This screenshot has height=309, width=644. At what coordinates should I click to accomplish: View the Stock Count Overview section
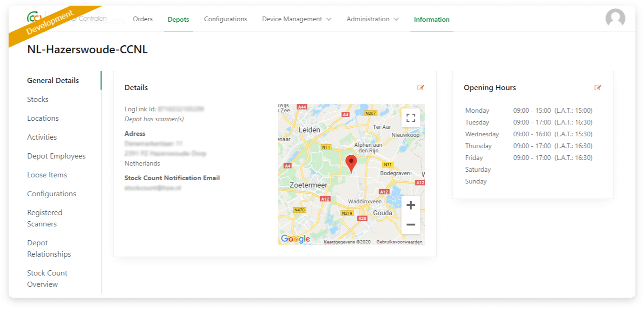click(x=47, y=278)
